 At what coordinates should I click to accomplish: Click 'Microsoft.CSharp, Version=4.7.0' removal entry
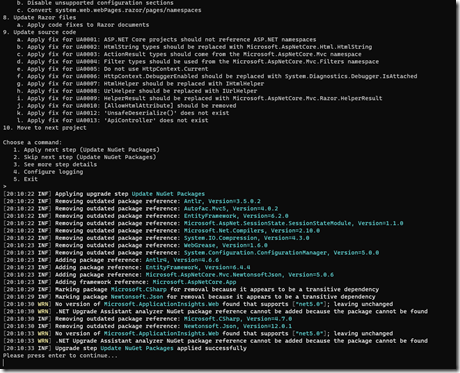coord(238,318)
